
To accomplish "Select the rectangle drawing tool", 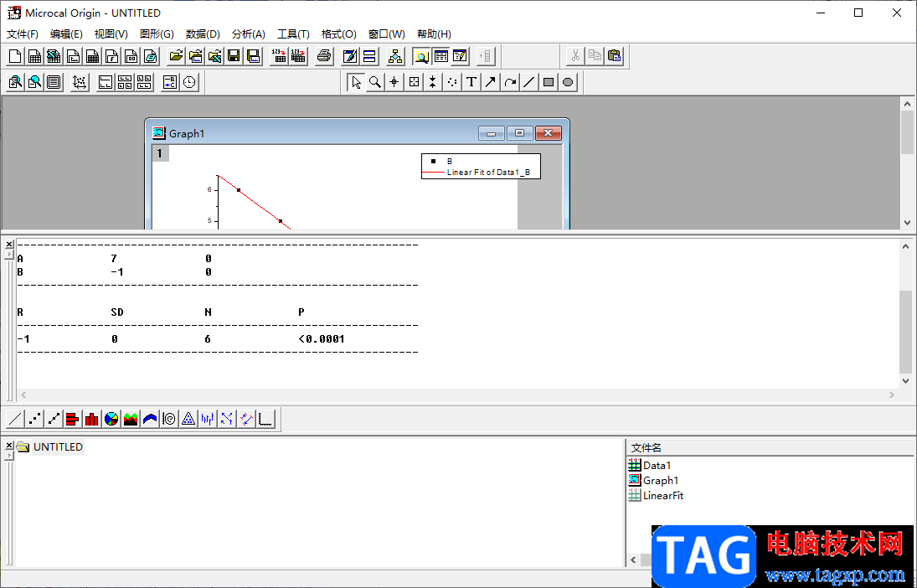I will [548, 82].
